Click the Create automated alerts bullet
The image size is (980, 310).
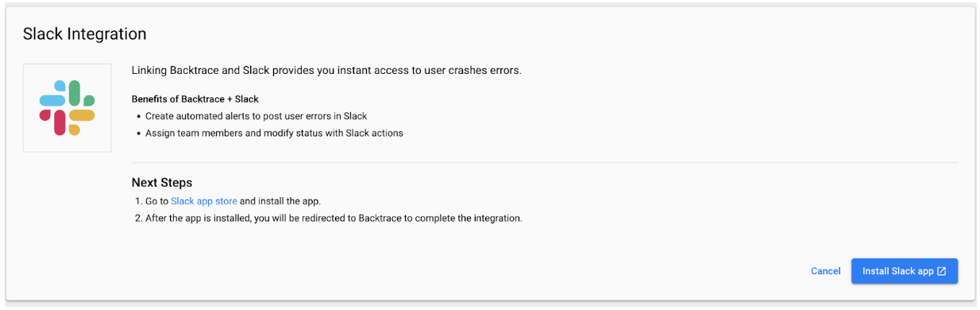pyautogui.click(x=256, y=116)
